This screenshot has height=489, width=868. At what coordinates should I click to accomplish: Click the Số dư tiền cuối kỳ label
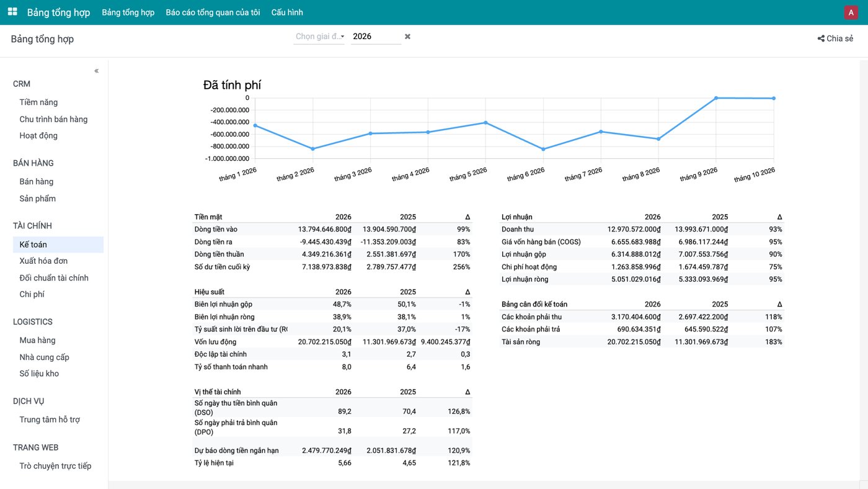(222, 267)
